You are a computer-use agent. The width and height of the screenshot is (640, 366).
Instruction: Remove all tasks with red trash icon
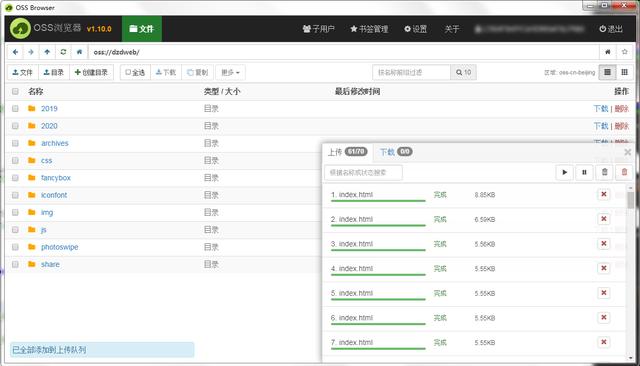pos(624,172)
